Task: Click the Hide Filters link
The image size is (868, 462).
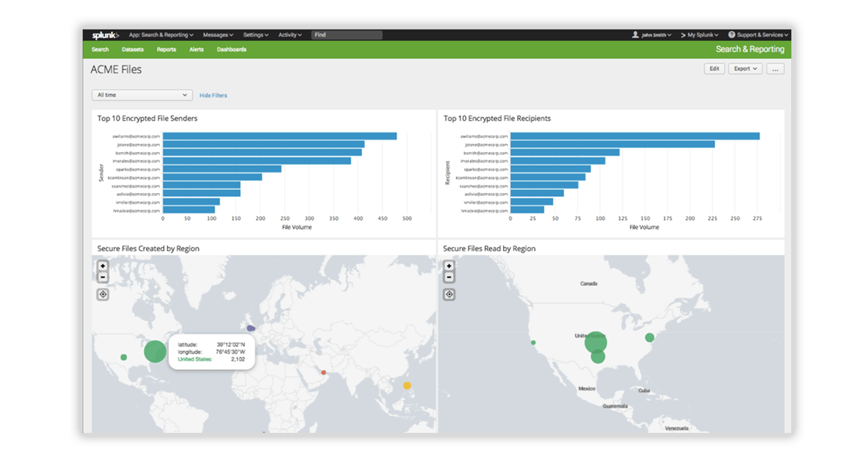Action: (x=213, y=95)
